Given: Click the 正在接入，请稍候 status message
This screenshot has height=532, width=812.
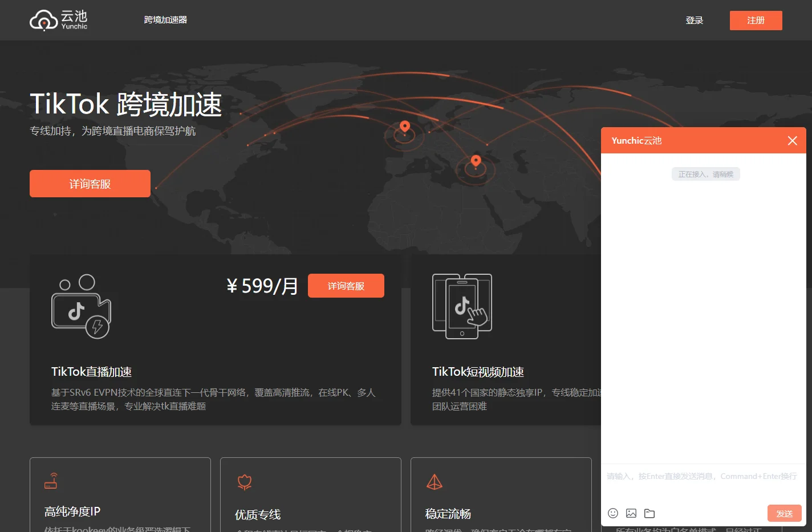Looking at the screenshot, I should click(706, 174).
